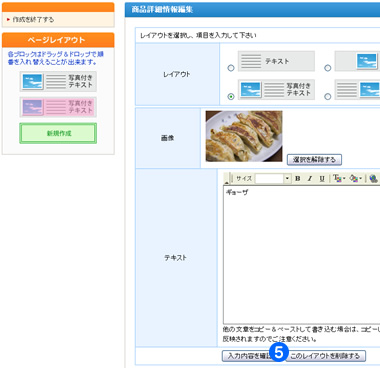This screenshot has width=380, height=368.
Task: Click the 選択を解除する button
Action: pyautogui.click(x=314, y=160)
